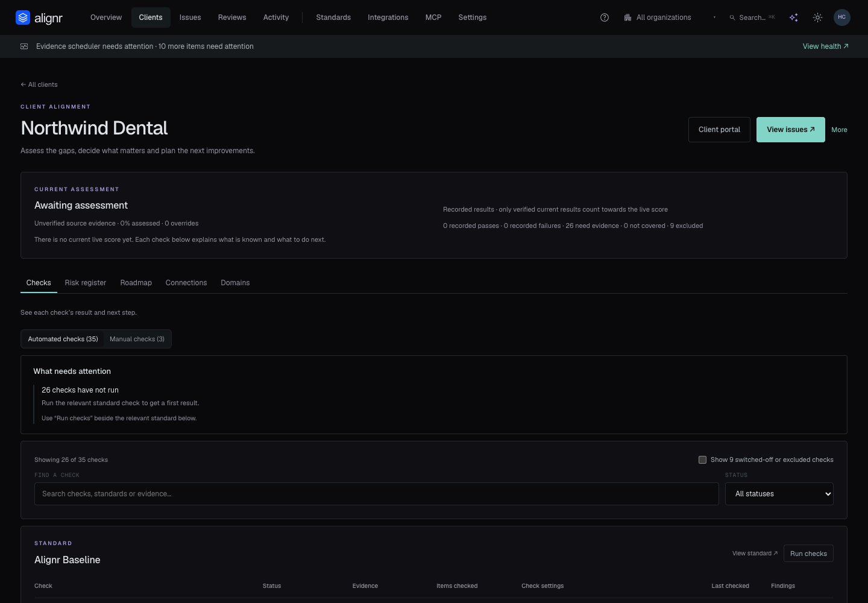Click the global Search box
This screenshot has height=603, width=868.
click(x=752, y=17)
